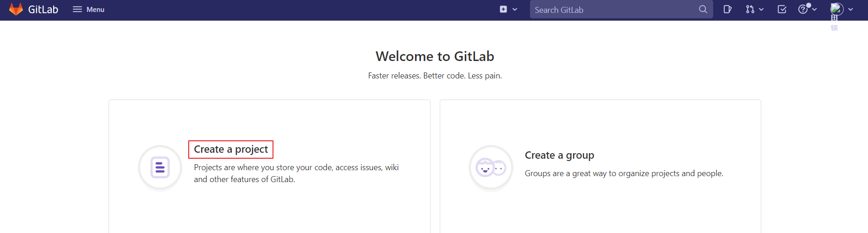Click the Create a group heading

[x=559, y=155]
